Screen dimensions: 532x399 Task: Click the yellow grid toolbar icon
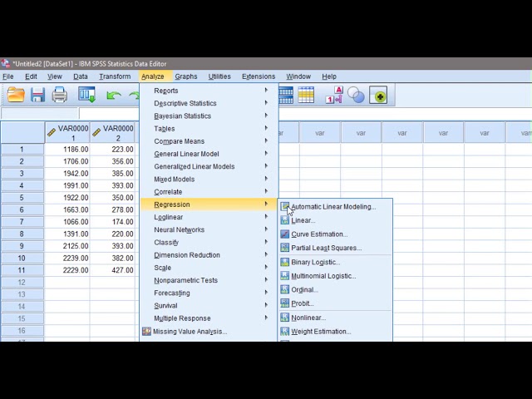click(306, 95)
